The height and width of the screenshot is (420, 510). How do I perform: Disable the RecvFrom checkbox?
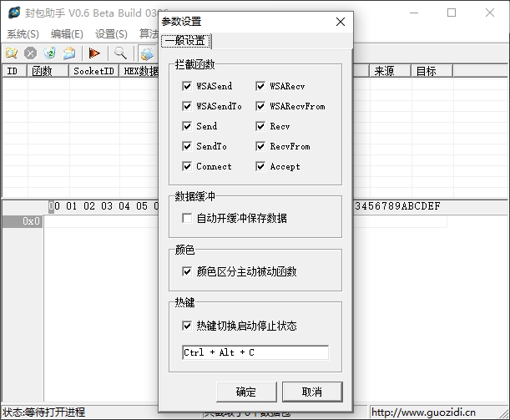260,146
